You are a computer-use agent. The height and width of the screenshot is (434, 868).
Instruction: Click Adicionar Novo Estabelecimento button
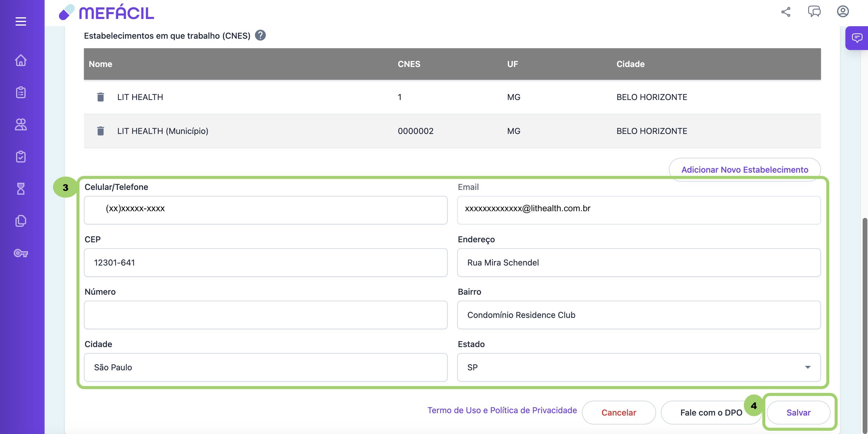click(x=744, y=169)
